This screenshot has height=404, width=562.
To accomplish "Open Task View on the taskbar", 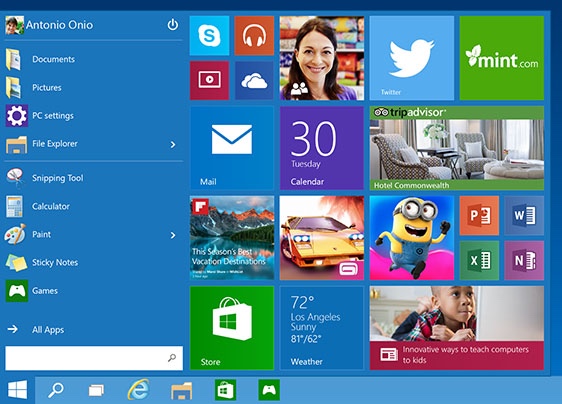I will (96, 390).
